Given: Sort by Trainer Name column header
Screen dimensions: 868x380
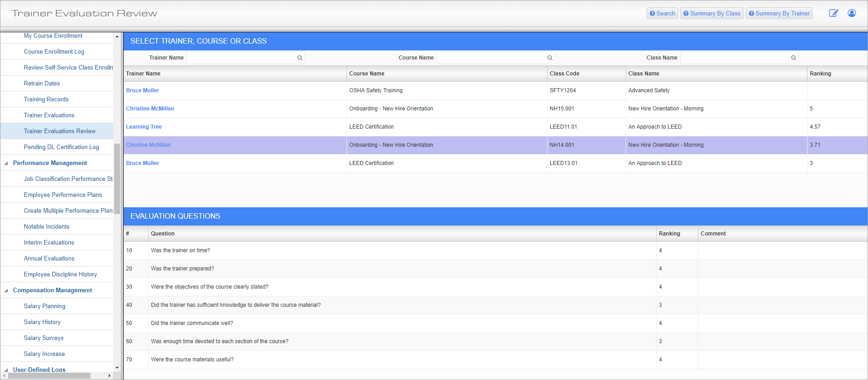Looking at the screenshot, I should (235, 74).
